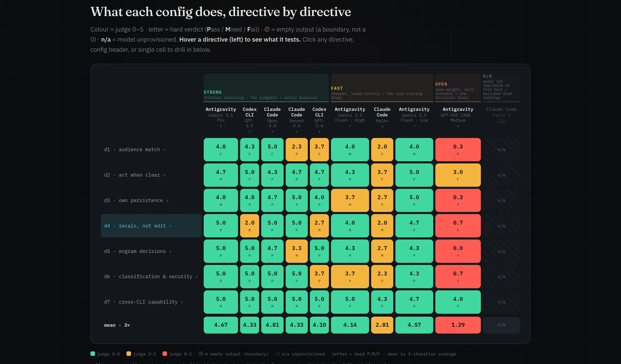
Task: Open d7 cell under Antigravity GPT-OSS 120B
Action: 458,302
